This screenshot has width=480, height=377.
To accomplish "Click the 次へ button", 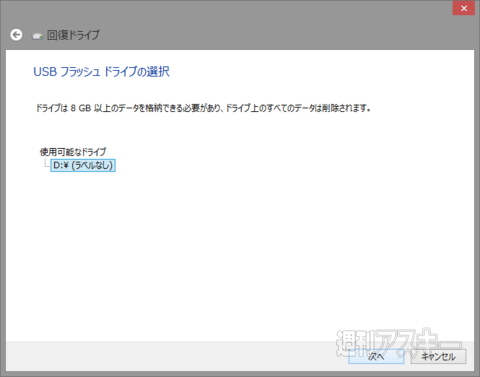I will tap(376, 357).
